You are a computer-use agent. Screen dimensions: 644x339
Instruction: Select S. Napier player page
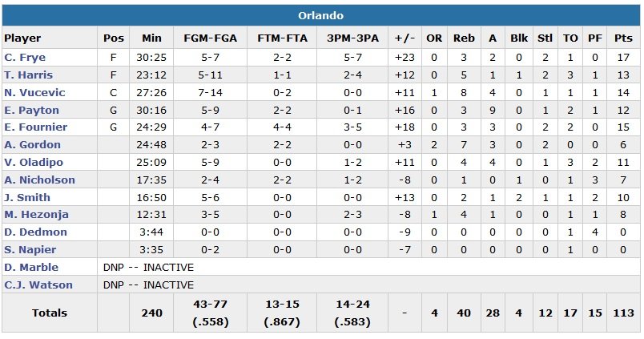coord(32,250)
